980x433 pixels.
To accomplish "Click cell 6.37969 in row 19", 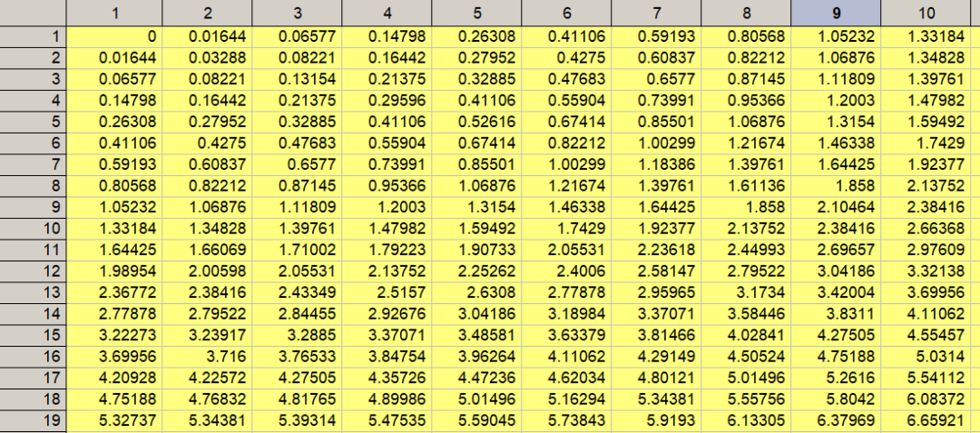I will pos(836,420).
